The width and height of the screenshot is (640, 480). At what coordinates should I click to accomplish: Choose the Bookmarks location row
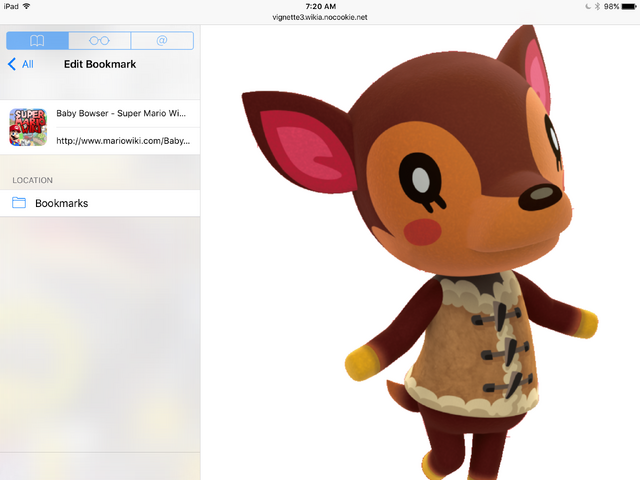(100, 203)
